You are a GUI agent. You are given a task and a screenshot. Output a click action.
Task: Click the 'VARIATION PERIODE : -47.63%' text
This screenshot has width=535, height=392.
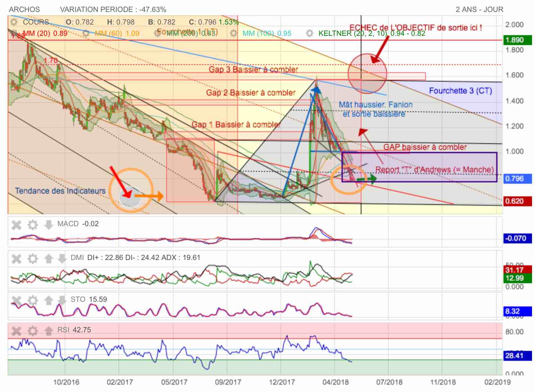click(x=113, y=9)
